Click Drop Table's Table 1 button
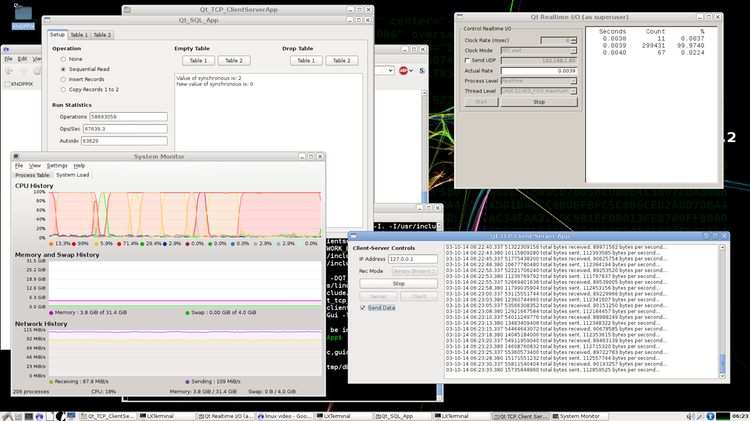Image resolution: width=750 pixels, height=421 pixels. (306, 61)
